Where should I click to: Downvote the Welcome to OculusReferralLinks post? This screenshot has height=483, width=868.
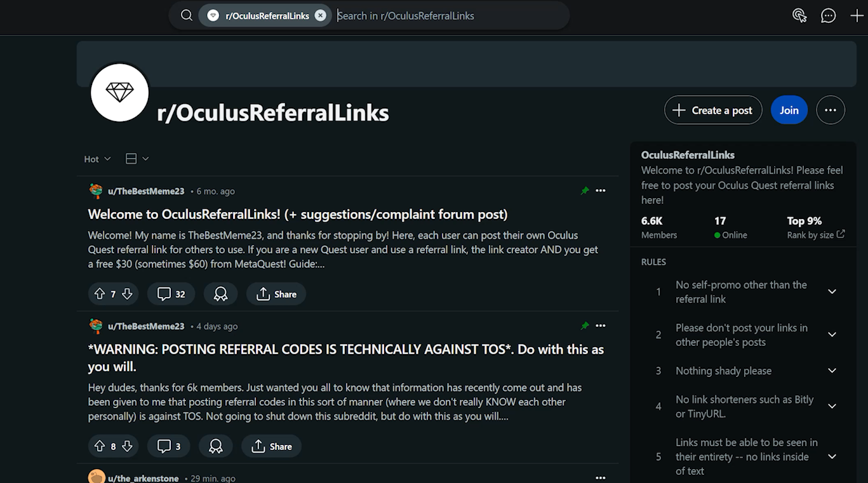[127, 294]
